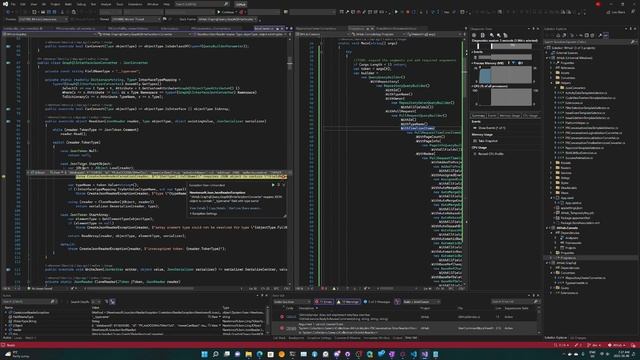Viewport: 640px width, 360px height.
Task: Open the Edit menu
Action: point(23,4)
